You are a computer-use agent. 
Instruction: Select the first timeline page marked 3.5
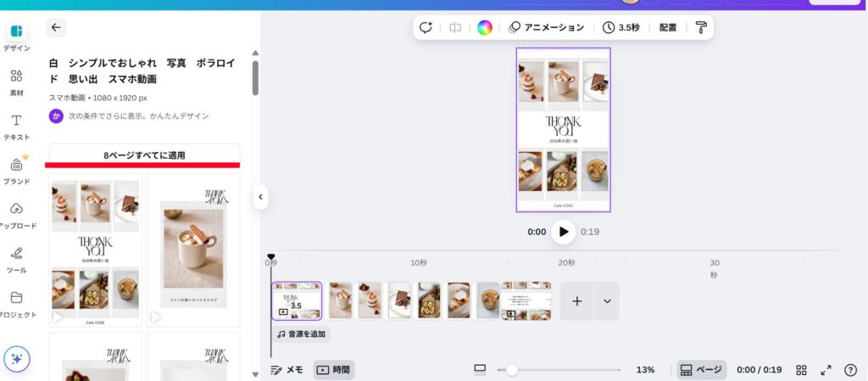point(297,300)
